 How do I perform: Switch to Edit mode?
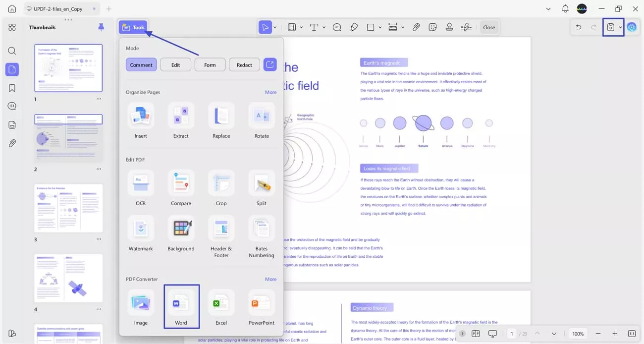pos(175,64)
